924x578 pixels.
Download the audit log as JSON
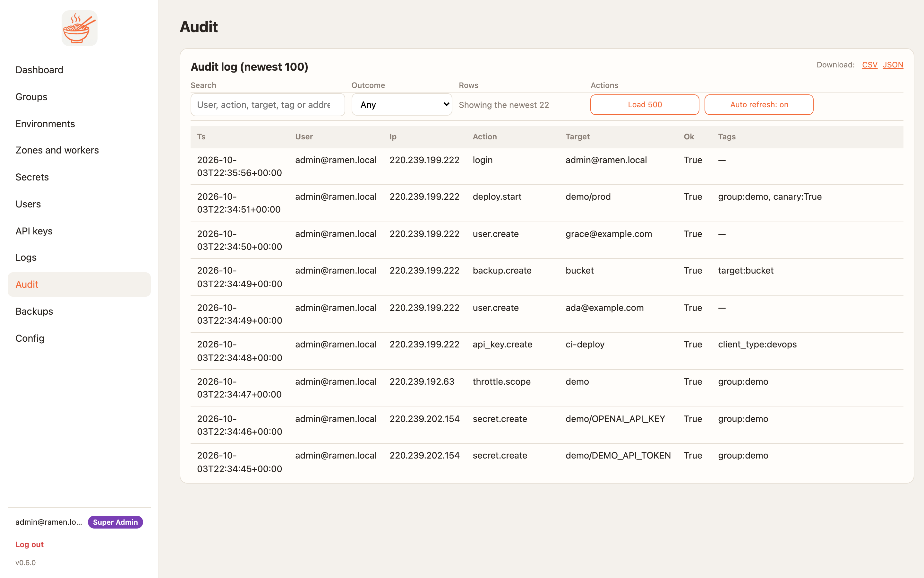point(893,65)
